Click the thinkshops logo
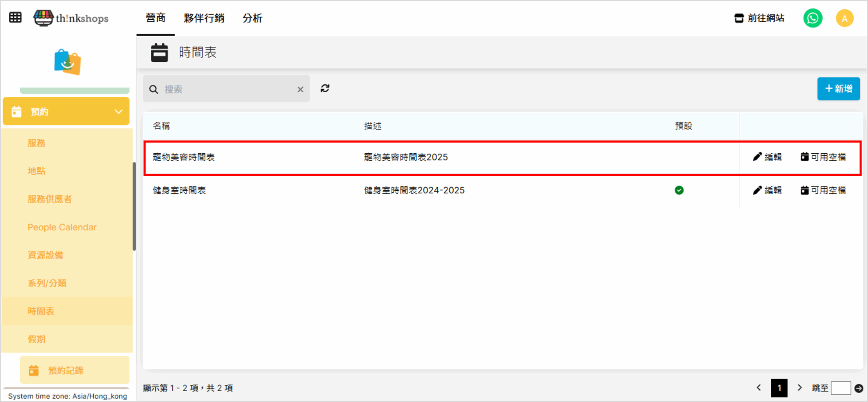868x402 pixels. (71, 18)
